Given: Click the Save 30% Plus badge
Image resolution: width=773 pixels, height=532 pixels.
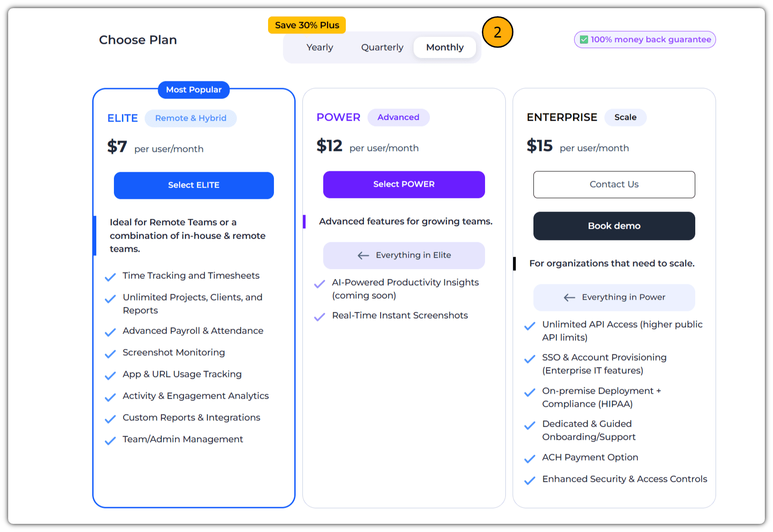Looking at the screenshot, I should coord(307,25).
